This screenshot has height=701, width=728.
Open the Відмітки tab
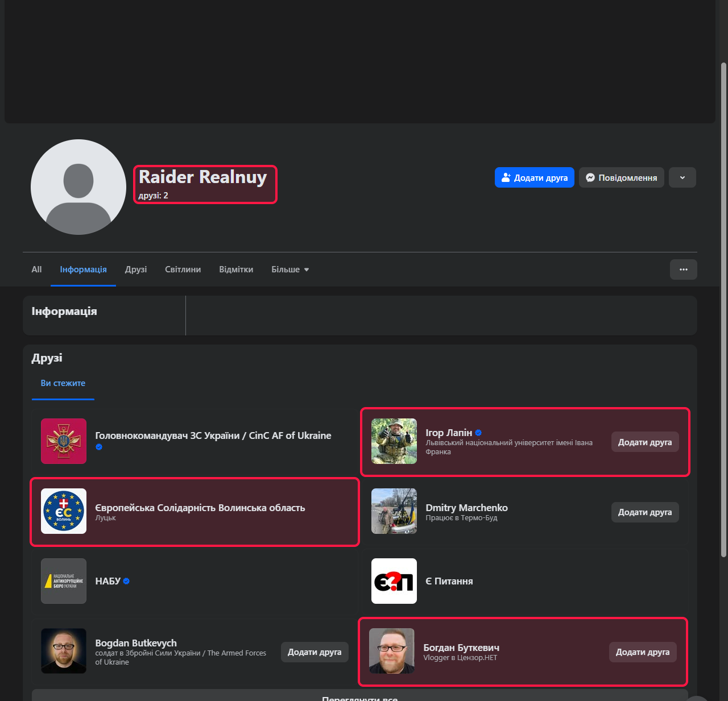point(236,269)
